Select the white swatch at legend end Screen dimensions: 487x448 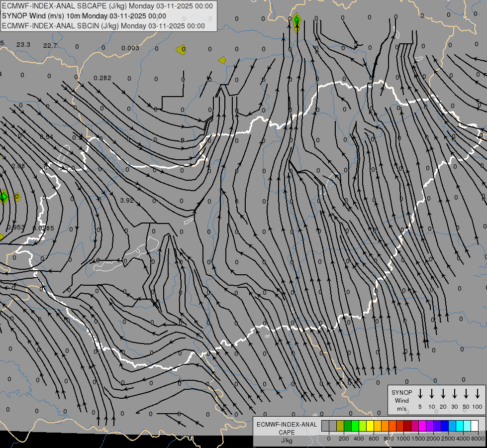475,426
